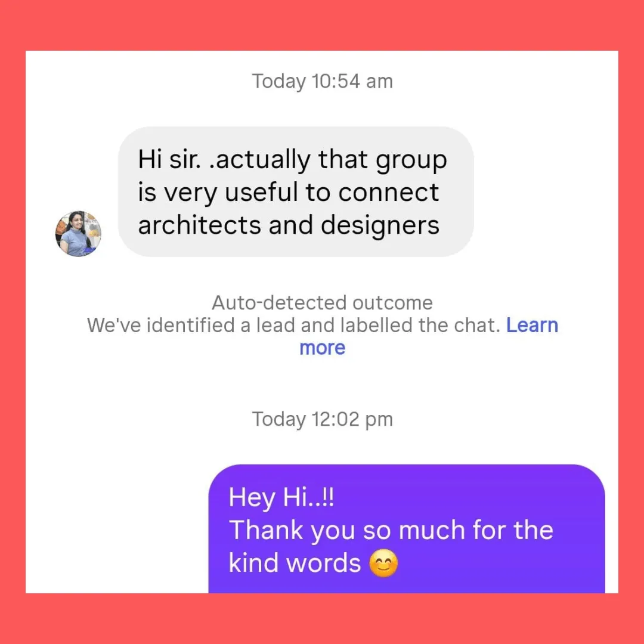Select the purple outgoing message bubble
Image resolution: width=644 pixels, height=644 pixels.
point(407,528)
